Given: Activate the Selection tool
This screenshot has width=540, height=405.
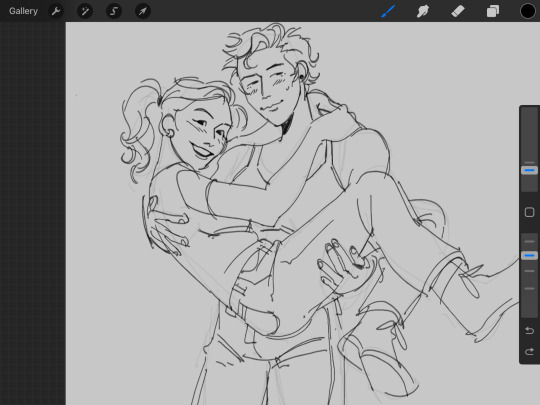Looking at the screenshot, I should (114, 11).
